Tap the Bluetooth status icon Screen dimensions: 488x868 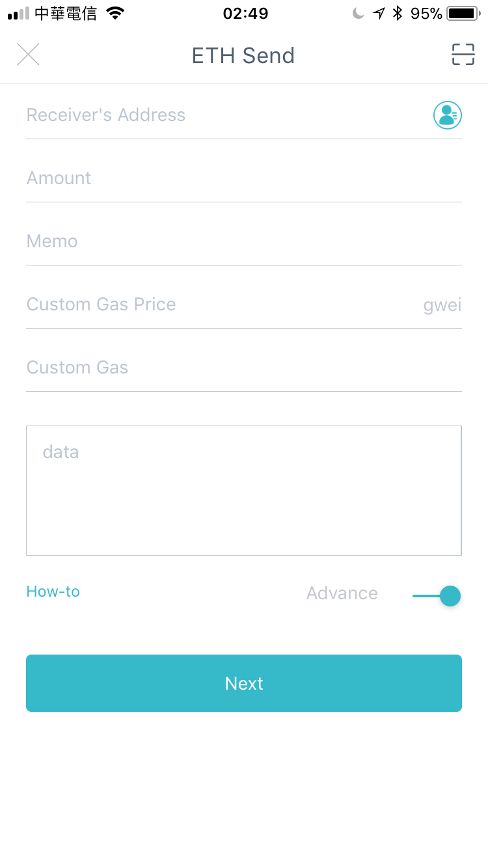pyautogui.click(x=398, y=14)
